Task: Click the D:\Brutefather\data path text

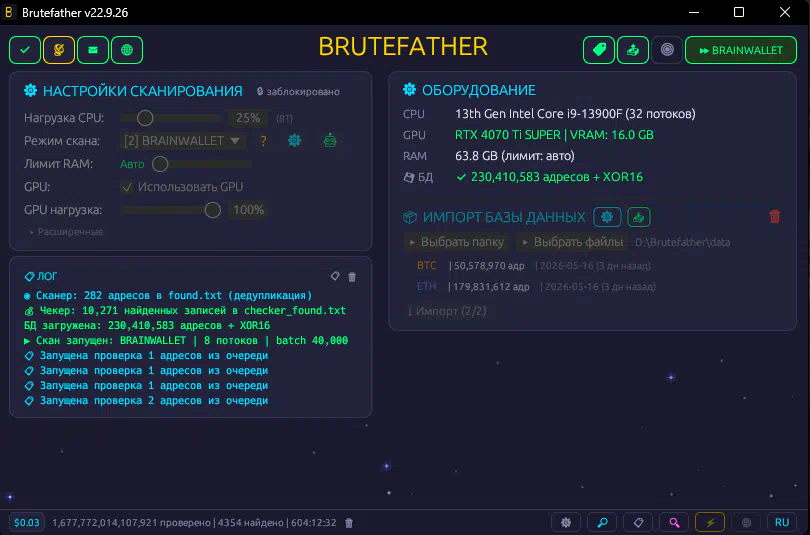Action: 682,243
